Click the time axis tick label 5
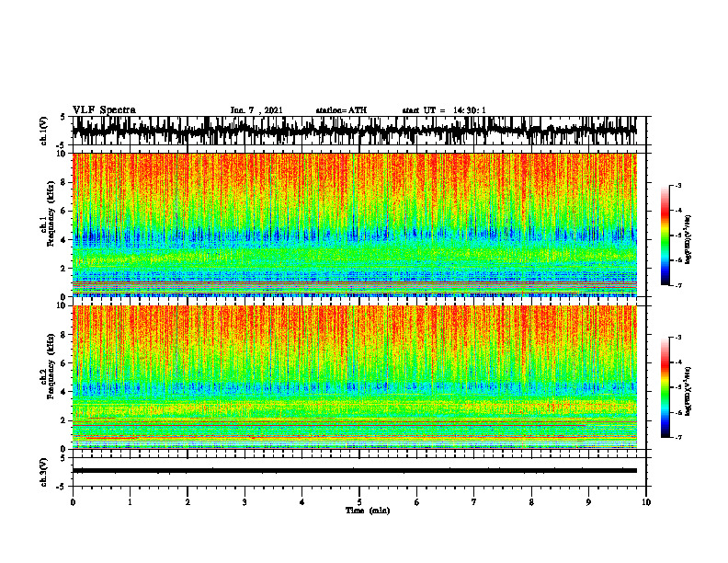 [359, 502]
